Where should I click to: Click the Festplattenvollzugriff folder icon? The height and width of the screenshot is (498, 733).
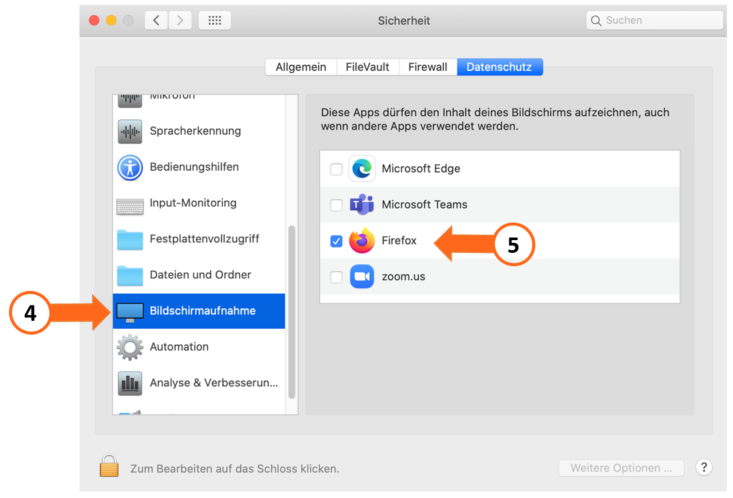[130, 240]
